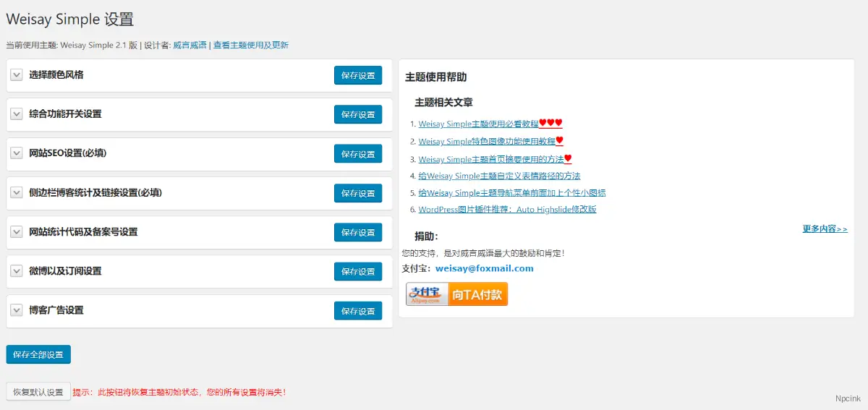Viewport: 868px width, 410px height.
Task: Click the 主题相关文章 subheading
Action: click(444, 103)
